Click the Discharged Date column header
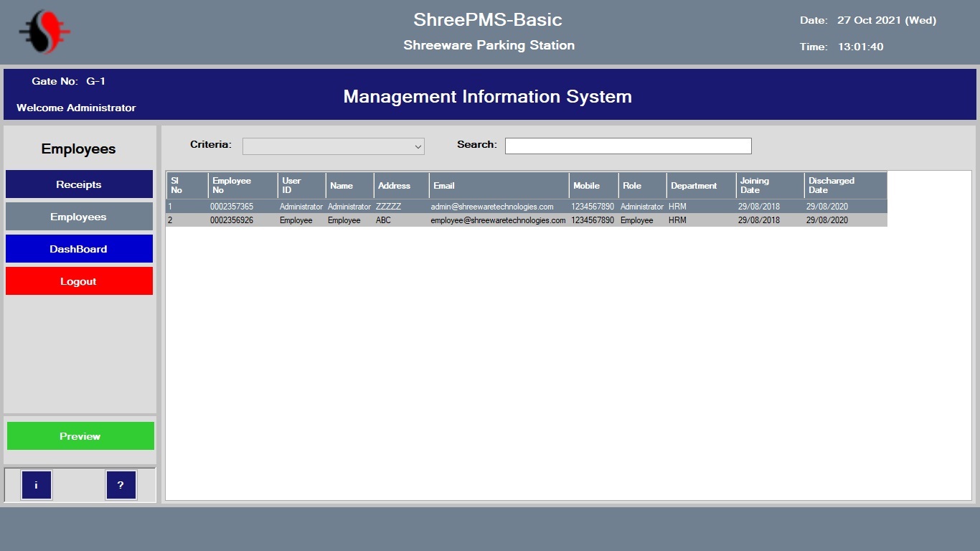 (x=846, y=185)
